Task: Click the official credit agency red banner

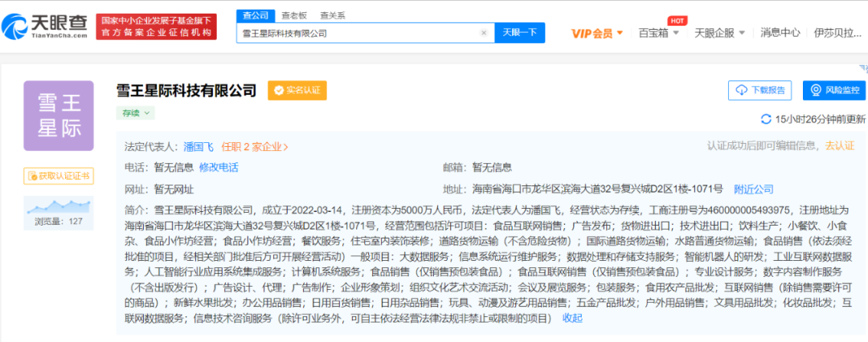Action: point(156,26)
